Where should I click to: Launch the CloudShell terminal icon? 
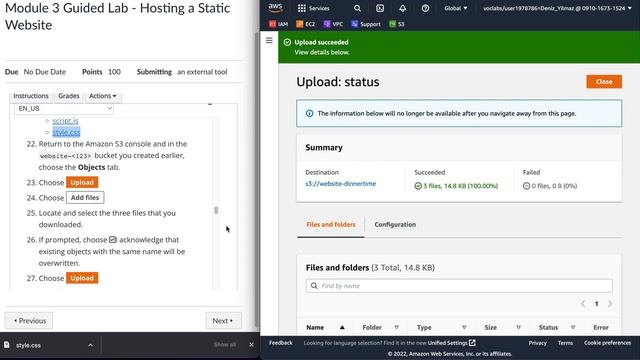tap(380, 8)
